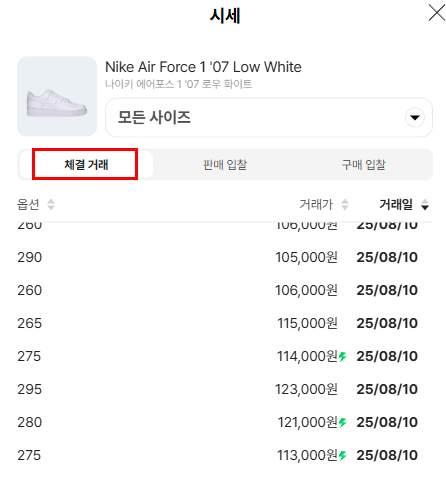Open the 모든 사이즈 size dropdown
Image resolution: width=446 pixels, height=489 pixels.
point(269,117)
